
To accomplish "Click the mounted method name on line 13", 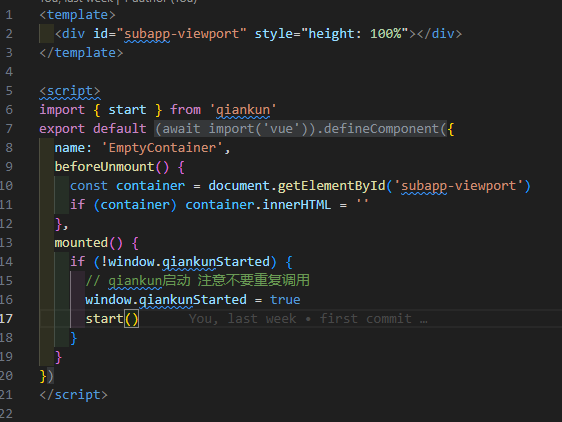I will tap(81, 243).
